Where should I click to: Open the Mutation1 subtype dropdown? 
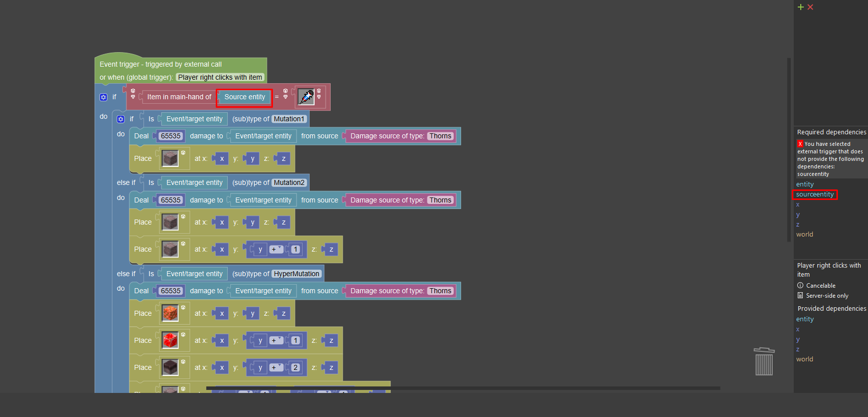pyautogui.click(x=289, y=119)
